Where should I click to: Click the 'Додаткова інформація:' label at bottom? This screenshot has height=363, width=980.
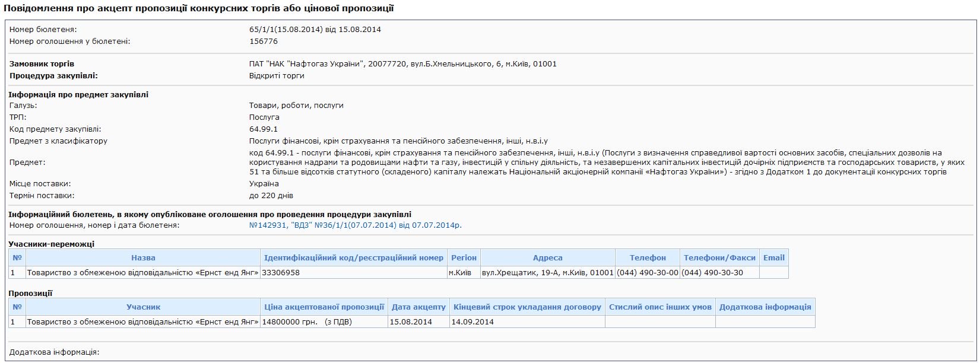point(54,352)
